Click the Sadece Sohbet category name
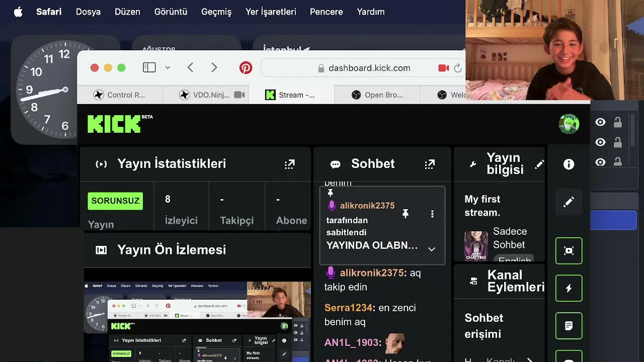The image size is (644, 362). 509,238
